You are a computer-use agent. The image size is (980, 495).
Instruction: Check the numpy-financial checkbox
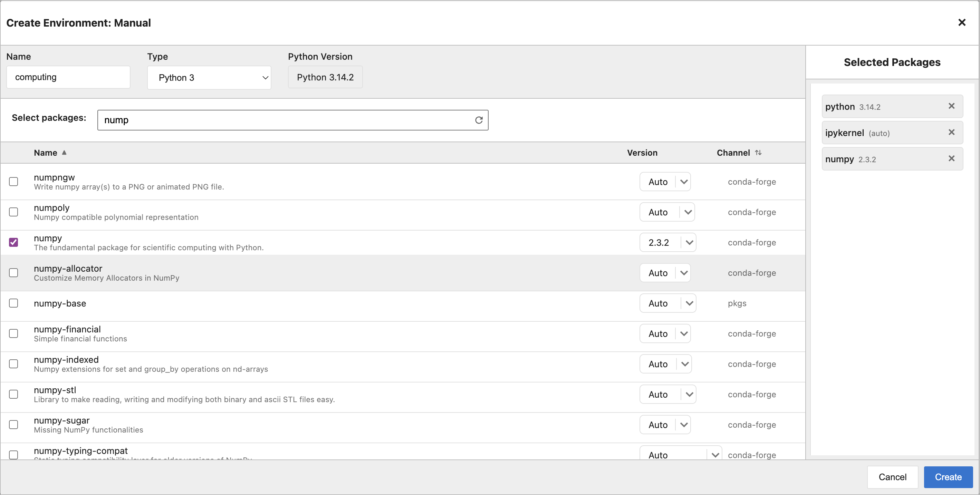(13, 333)
